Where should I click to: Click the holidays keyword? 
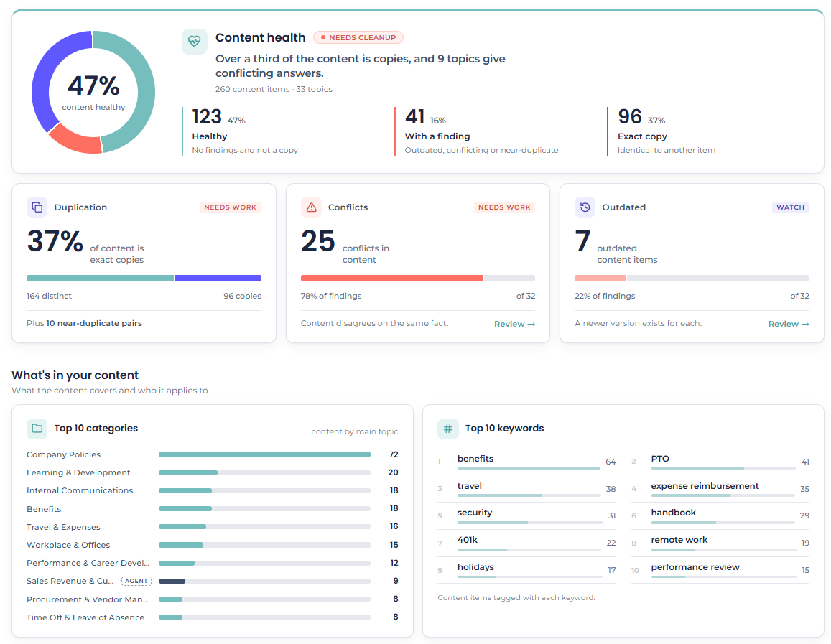pyautogui.click(x=475, y=567)
